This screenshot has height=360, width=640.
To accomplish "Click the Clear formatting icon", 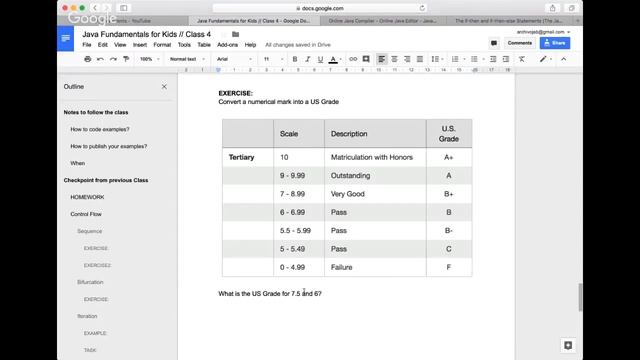I will [522, 59].
